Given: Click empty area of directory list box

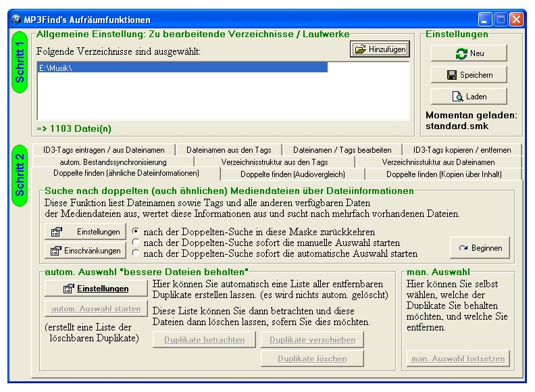Looking at the screenshot, I should point(224,97).
